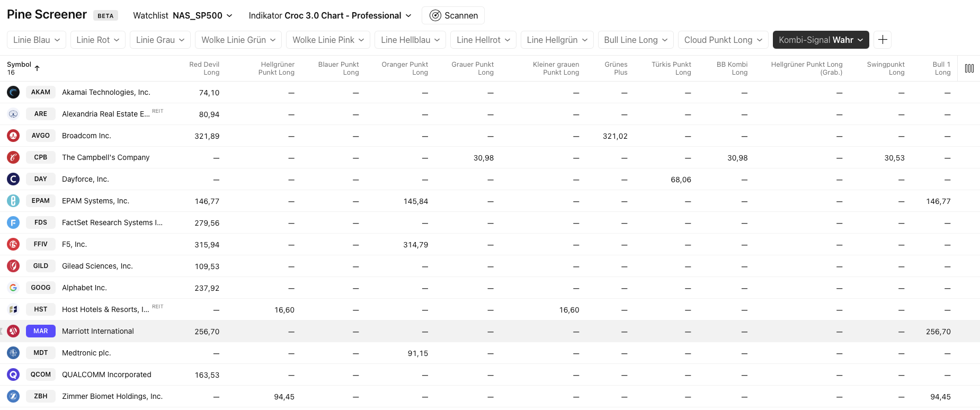Select the MAR ticker symbol
Screen dimensions: 980x410
point(41,331)
